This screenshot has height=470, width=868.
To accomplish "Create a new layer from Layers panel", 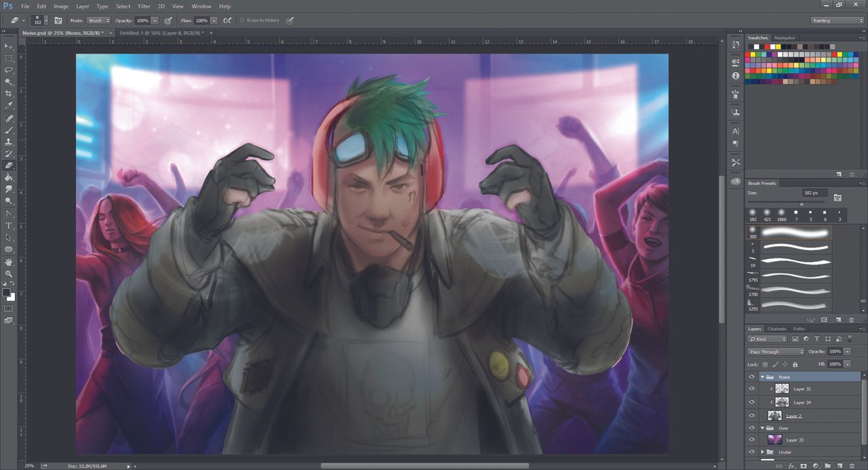I will pyautogui.click(x=840, y=466).
